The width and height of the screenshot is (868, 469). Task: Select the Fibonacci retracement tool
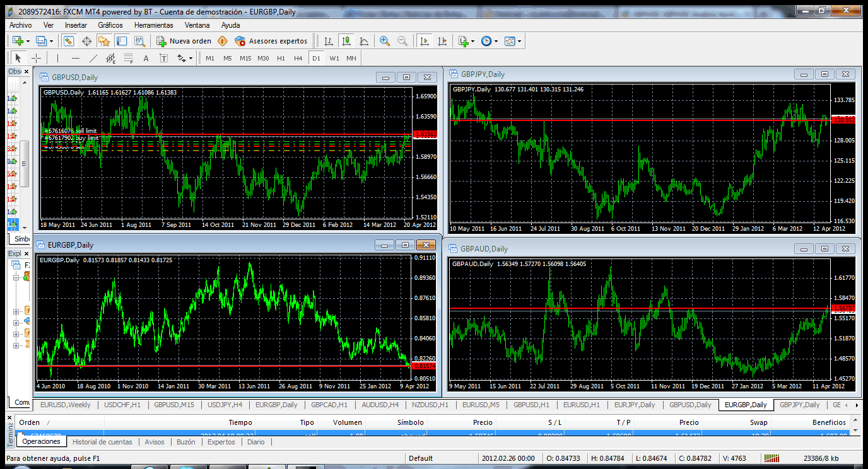[128, 58]
